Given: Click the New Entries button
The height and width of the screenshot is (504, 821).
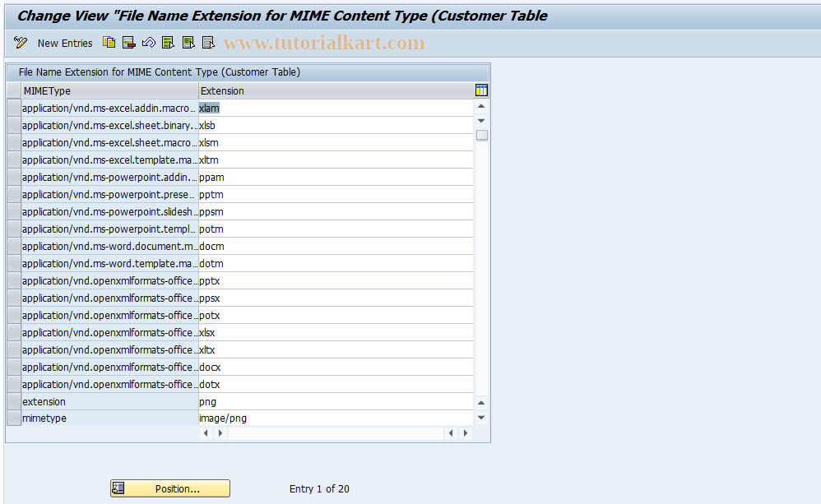Looking at the screenshot, I should coord(65,44).
